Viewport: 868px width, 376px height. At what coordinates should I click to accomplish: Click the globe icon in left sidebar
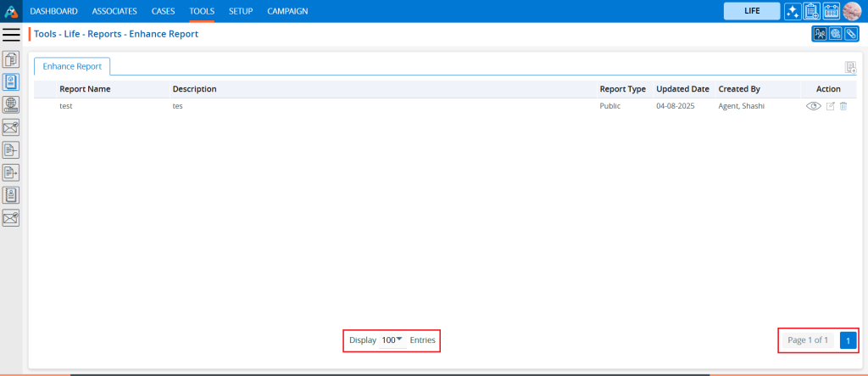coord(11,104)
